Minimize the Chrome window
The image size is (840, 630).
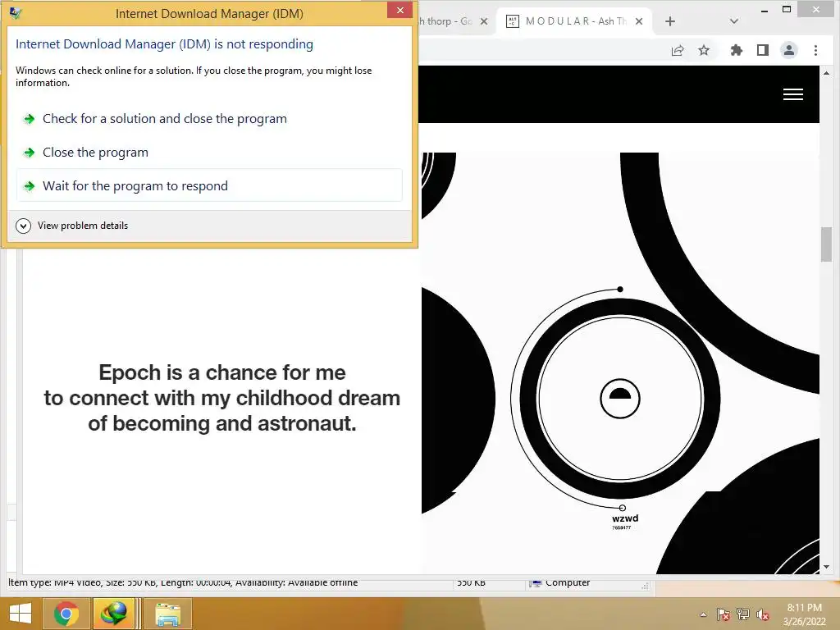click(x=764, y=10)
